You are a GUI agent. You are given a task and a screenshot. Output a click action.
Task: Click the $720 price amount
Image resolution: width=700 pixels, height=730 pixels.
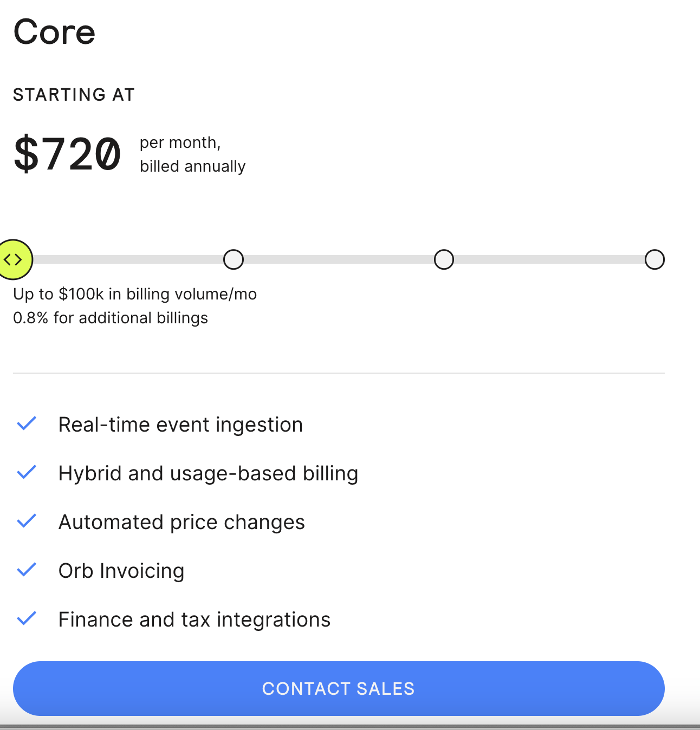click(67, 154)
